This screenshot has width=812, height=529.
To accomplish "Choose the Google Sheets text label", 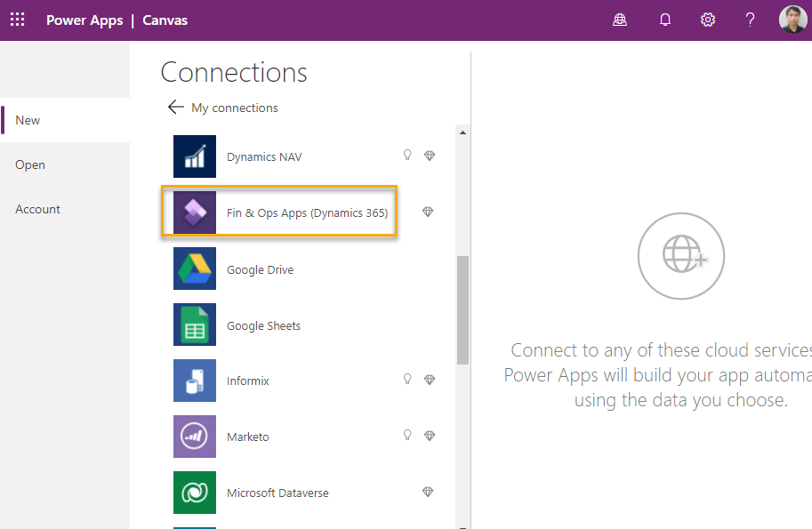I will click(263, 325).
